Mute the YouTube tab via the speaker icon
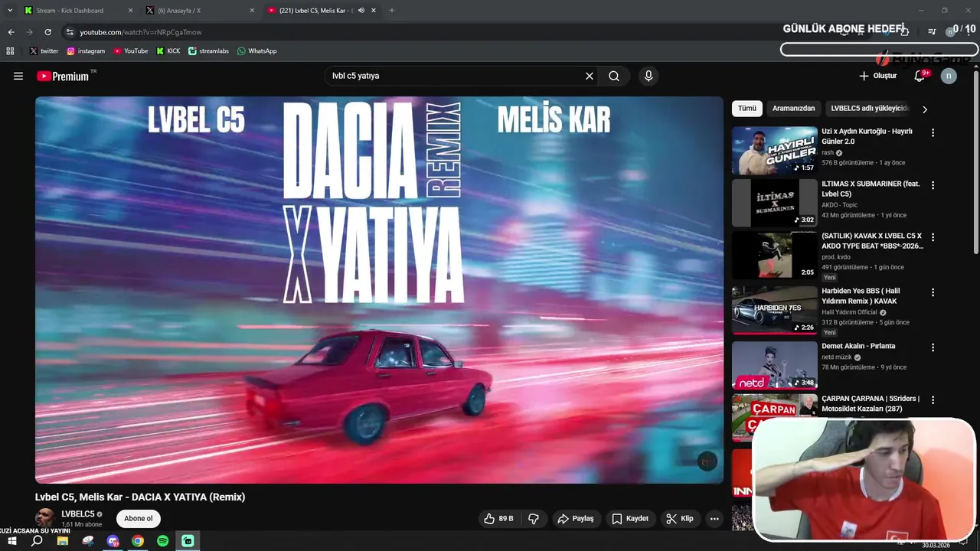This screenshot has height=551, width=980. click(x=361, y=11)
